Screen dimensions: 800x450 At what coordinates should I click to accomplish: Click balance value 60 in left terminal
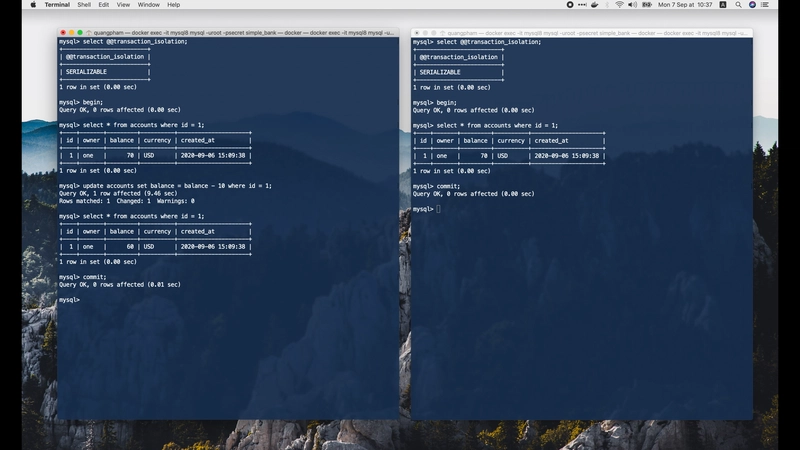click(x=130, y=246)
